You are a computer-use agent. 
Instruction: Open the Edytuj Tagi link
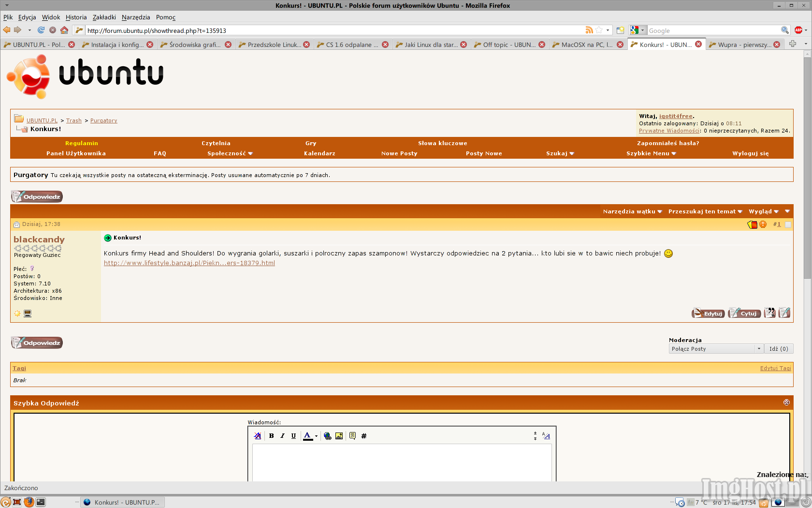tap(775, 368)
